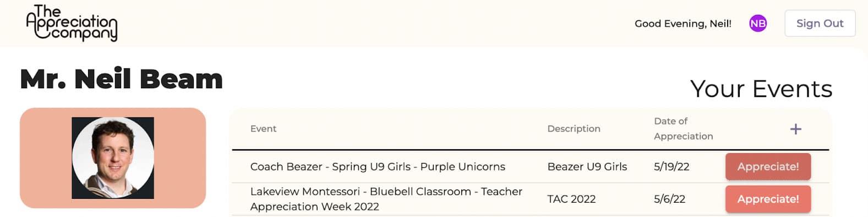
Task: Open Coach Beazer Spring U9 Girls event
Action: 378,166
